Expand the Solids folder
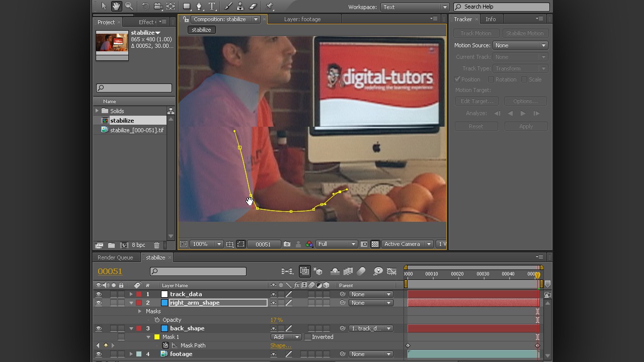The image size is (644, 362). [x=97, y=111]
